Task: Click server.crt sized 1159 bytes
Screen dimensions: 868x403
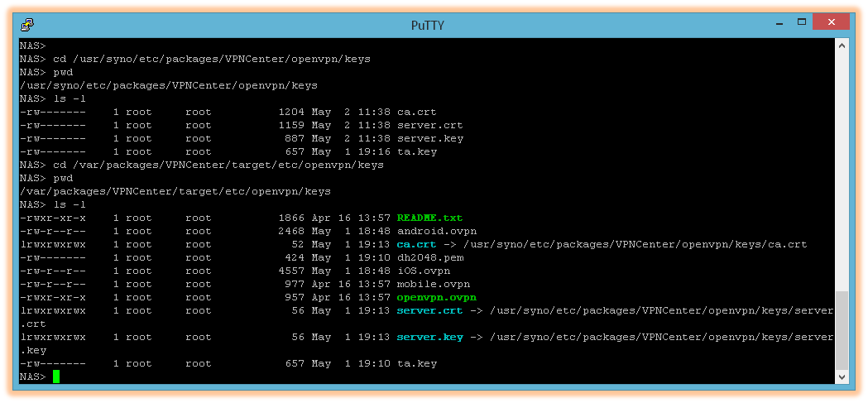Action: tap(429, 125)
